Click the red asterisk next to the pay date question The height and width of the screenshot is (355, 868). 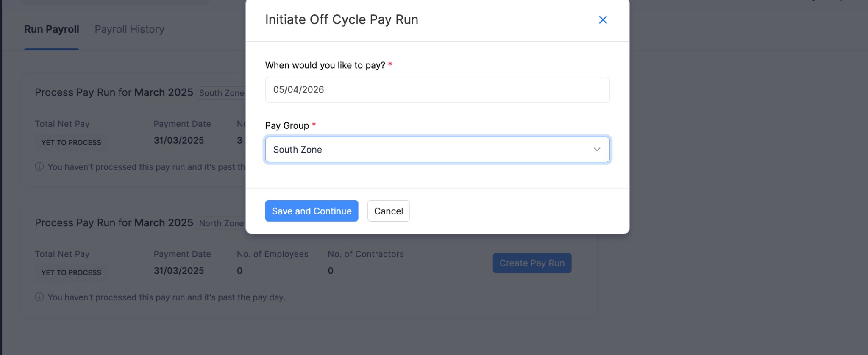coord(390,65)
